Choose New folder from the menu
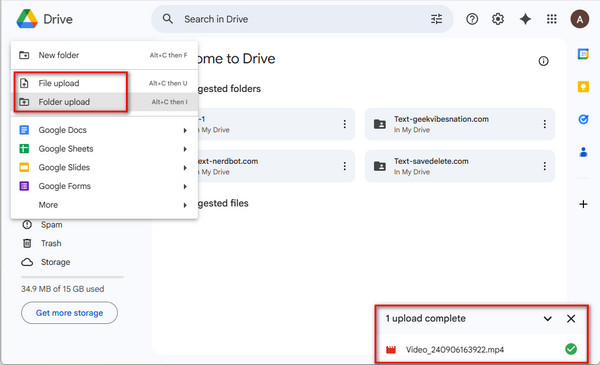 [104, 55]
